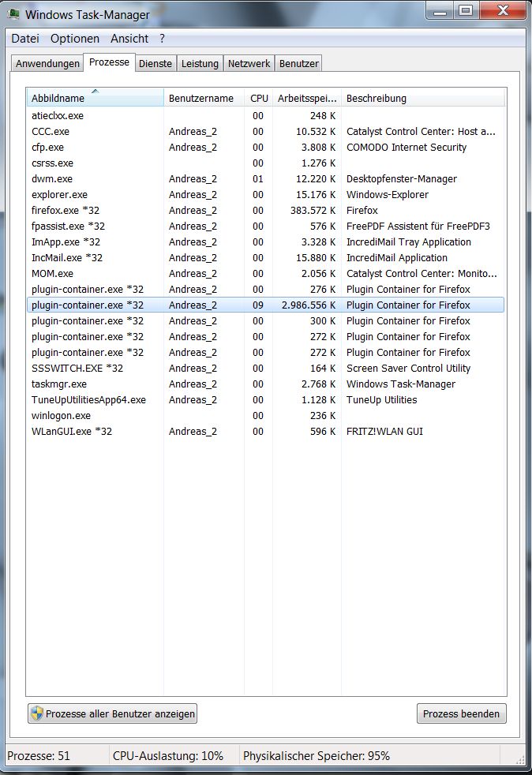The image size is (532, 775).
Task: Open the Datei menu
Action: 25,39
